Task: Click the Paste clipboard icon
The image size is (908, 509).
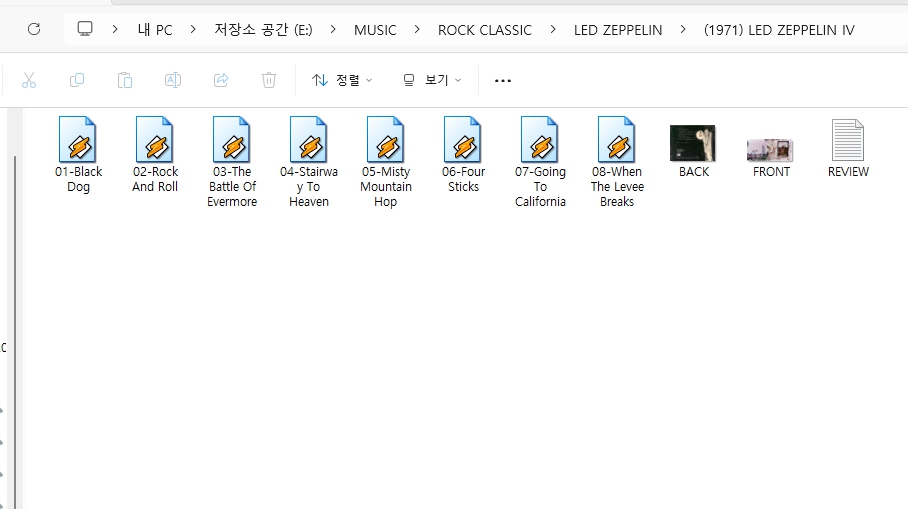Action: tap(125, 80)
